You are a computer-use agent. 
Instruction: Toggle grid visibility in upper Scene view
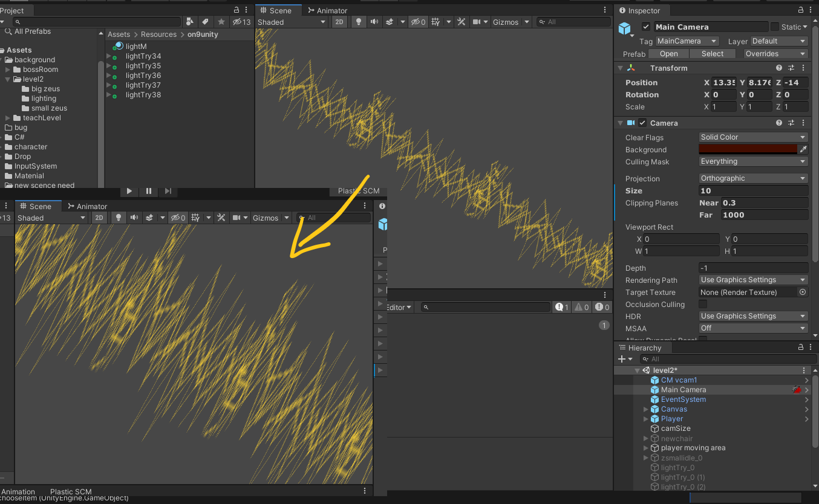[x=435, y=22]
